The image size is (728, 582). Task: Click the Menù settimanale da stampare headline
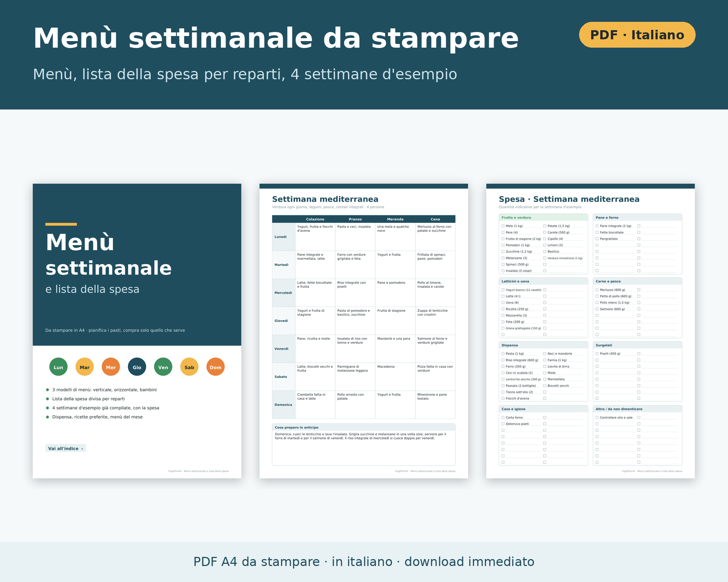[276, 38]
